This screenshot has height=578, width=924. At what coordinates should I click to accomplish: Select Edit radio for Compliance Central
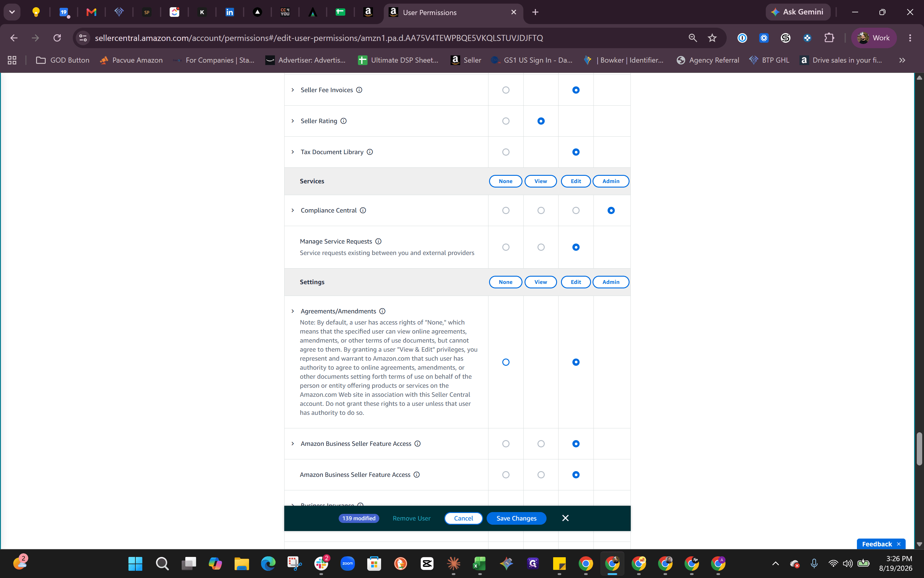point(576,210)
